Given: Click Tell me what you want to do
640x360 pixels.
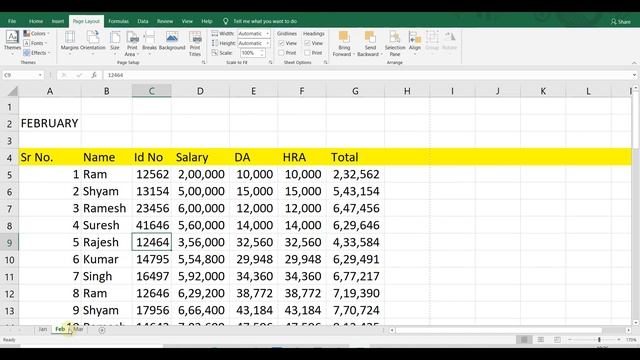Looking at the screenshot, I should [x=264, y=21].
